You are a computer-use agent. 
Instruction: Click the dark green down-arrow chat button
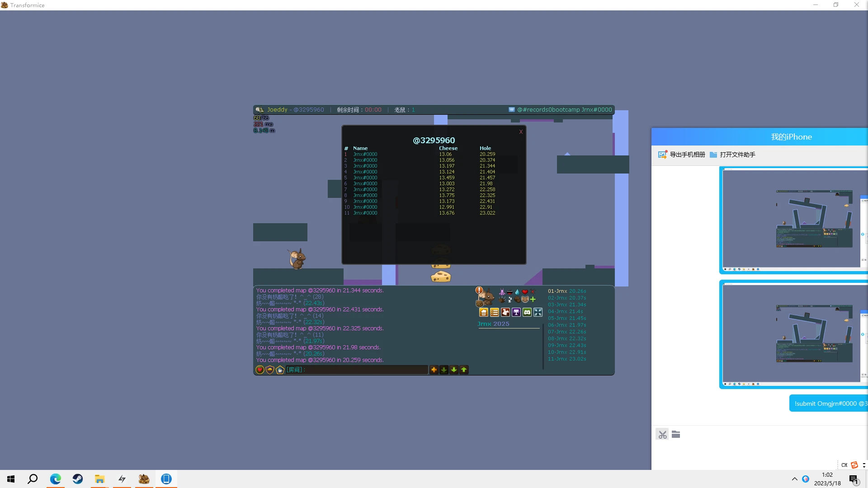coord(444,370)
